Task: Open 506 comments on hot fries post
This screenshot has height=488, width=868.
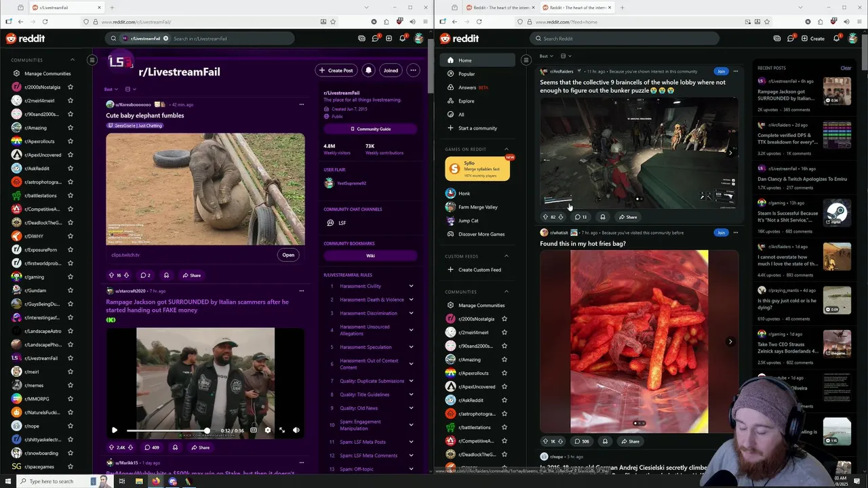Action: [x=582, y=441]
